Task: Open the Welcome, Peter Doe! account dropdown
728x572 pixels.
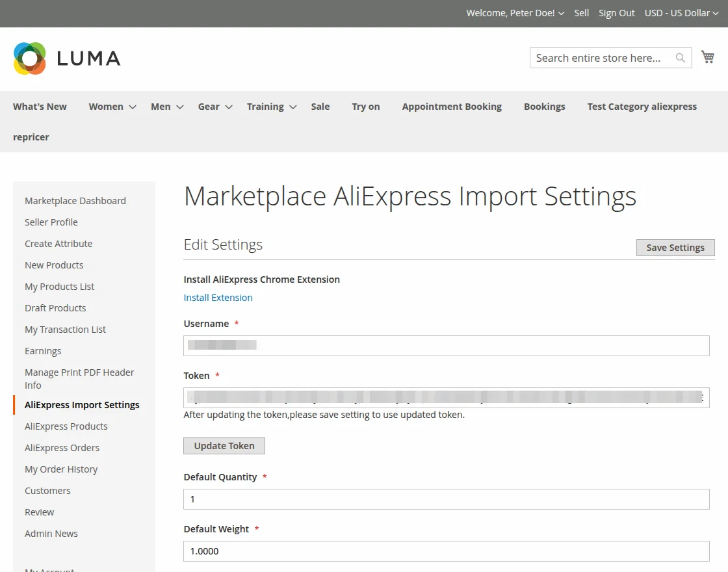Action: pyautogui.click(x=511, y=12)
